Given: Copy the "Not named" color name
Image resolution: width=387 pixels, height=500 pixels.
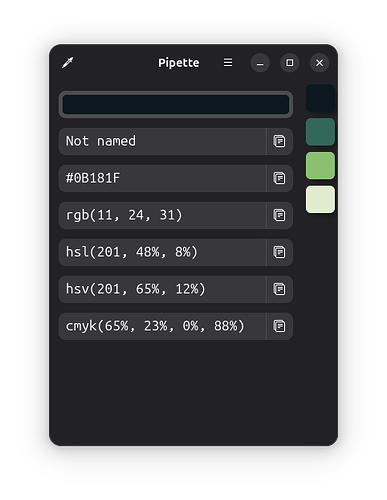Looking at the screenshot, I should click(x=279, y=141).
